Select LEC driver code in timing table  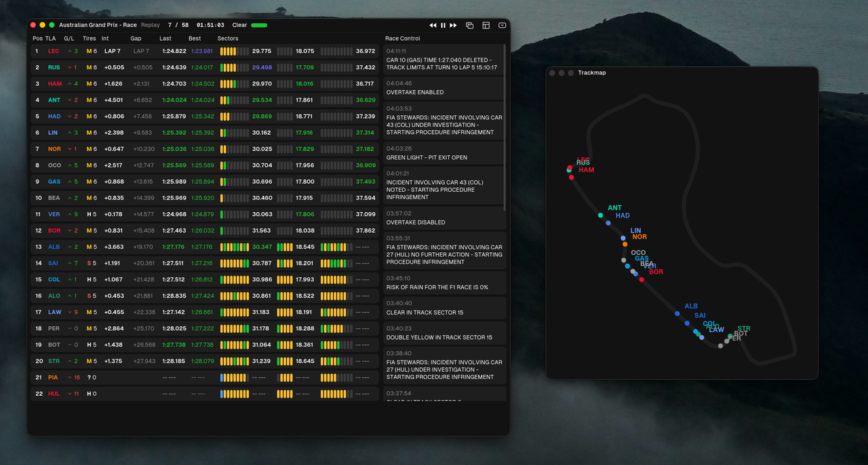54,51
